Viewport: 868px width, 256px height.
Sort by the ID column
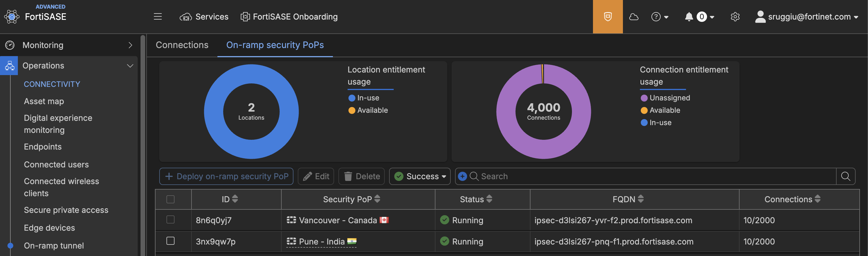pos(230,199)
